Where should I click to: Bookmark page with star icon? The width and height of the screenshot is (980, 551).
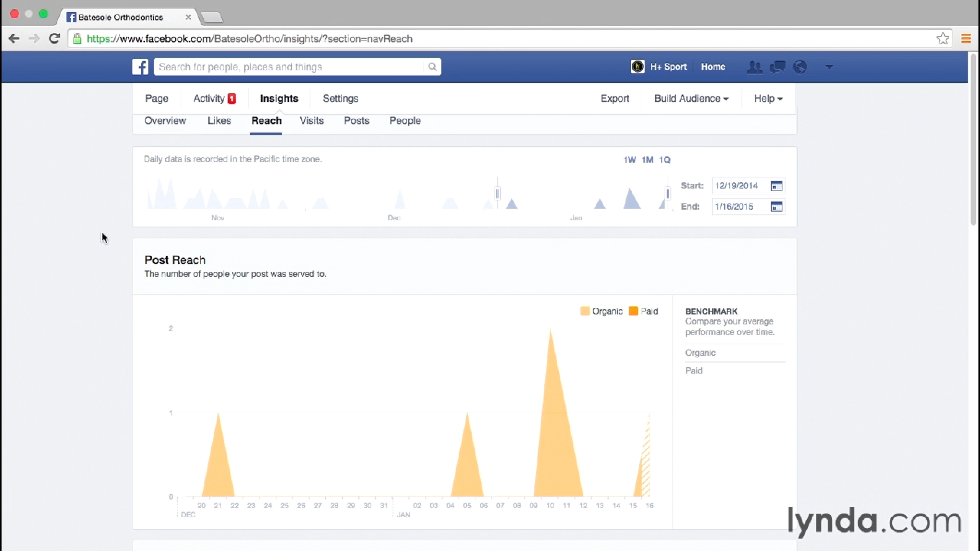click(942, 39)
